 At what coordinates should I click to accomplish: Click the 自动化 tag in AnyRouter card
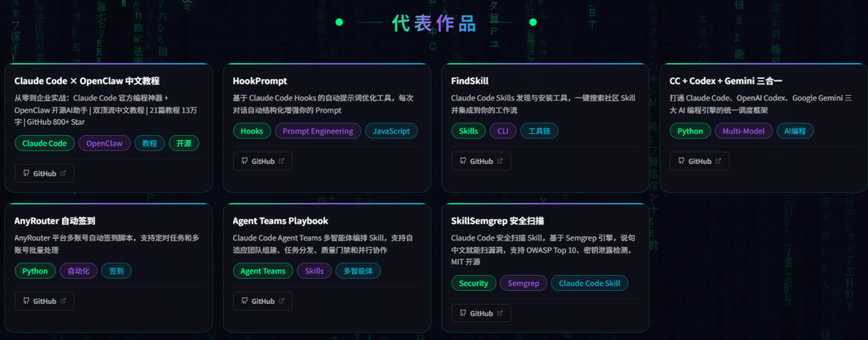(x=79, y=272)
